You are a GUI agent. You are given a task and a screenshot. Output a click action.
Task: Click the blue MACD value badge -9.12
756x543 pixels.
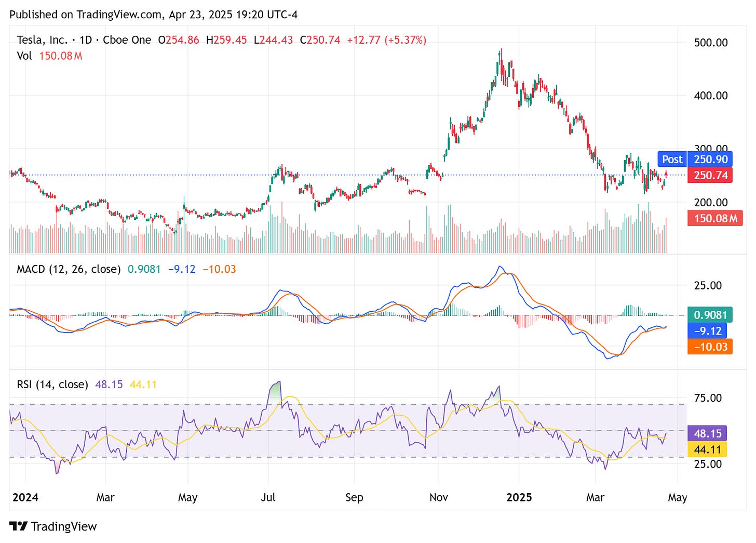(709, 330)
